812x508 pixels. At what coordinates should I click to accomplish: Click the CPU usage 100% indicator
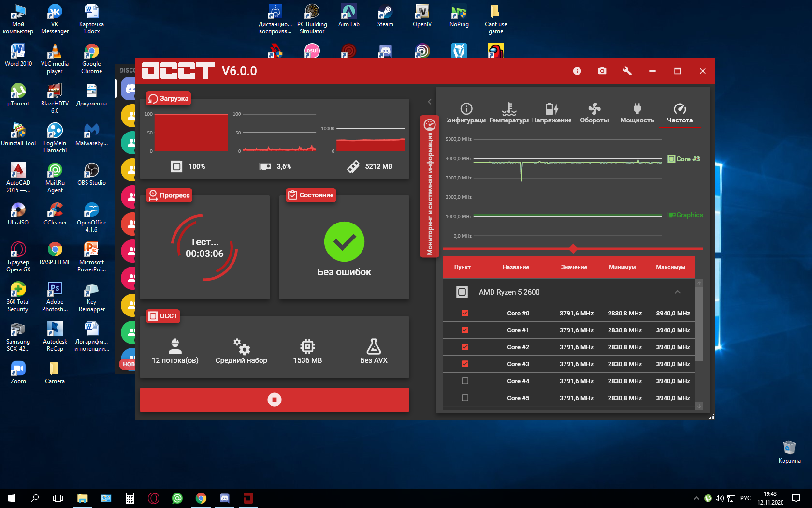click(x=188, y=166)
